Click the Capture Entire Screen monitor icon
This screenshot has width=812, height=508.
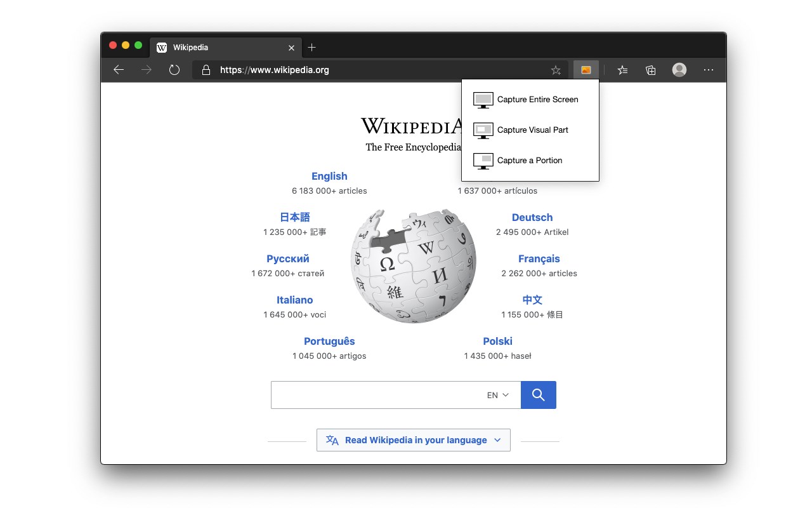click(x=483, y=100)
